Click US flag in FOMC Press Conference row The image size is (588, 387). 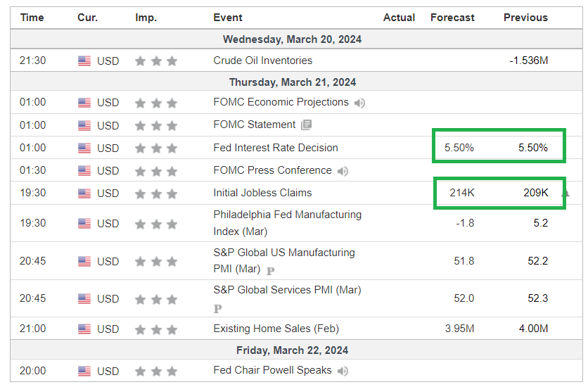(84, 170)
